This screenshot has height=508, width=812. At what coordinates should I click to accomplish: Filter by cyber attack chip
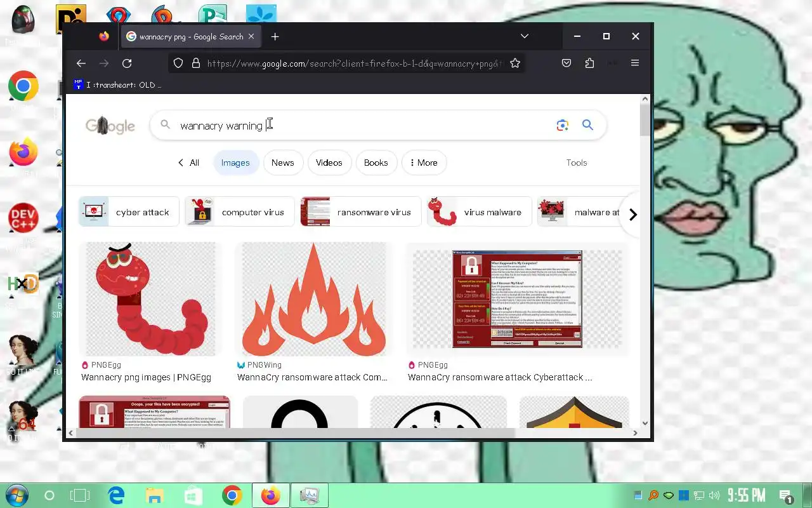pyautogui.click(x=129, y=212)
